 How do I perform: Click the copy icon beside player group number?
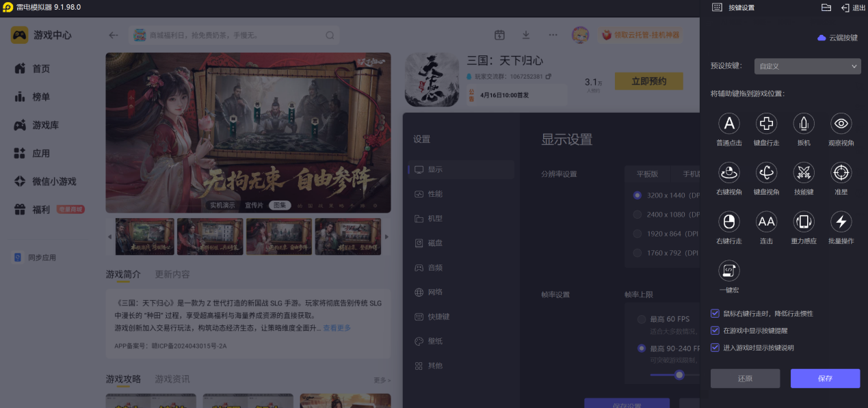click(x=548, y=77)
